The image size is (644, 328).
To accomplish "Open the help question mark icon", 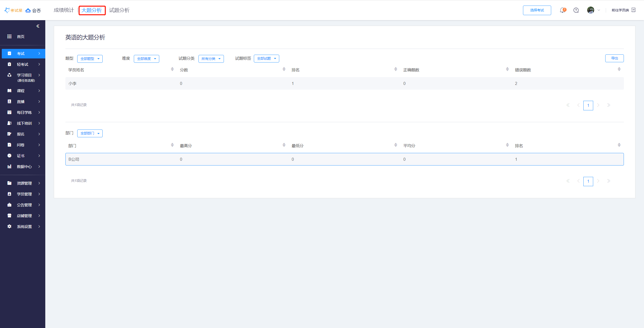I will (x=576, y=10).
